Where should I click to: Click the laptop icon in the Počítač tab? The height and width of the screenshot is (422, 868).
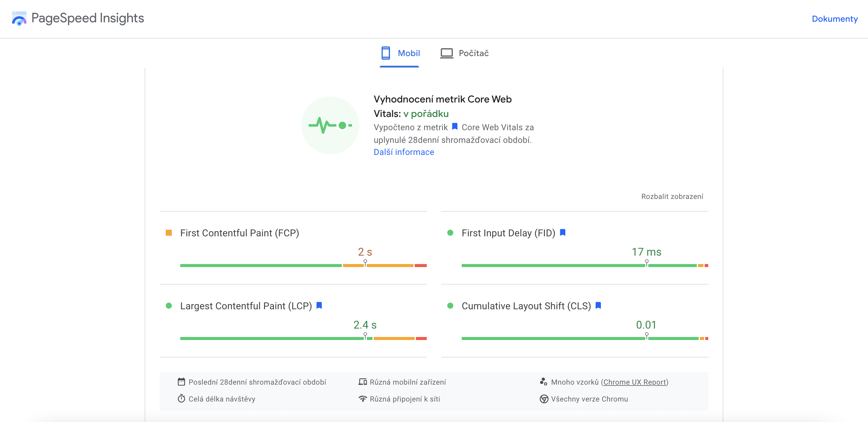tap(446, 53)
